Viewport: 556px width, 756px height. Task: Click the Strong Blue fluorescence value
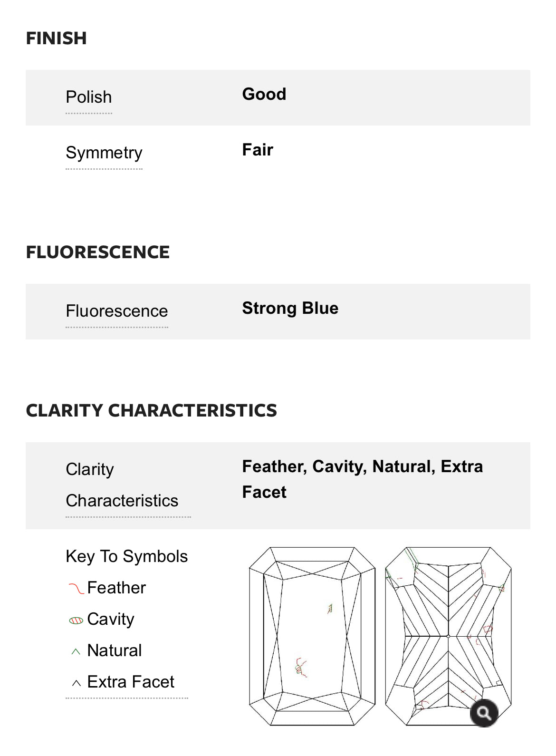(290, 308)
